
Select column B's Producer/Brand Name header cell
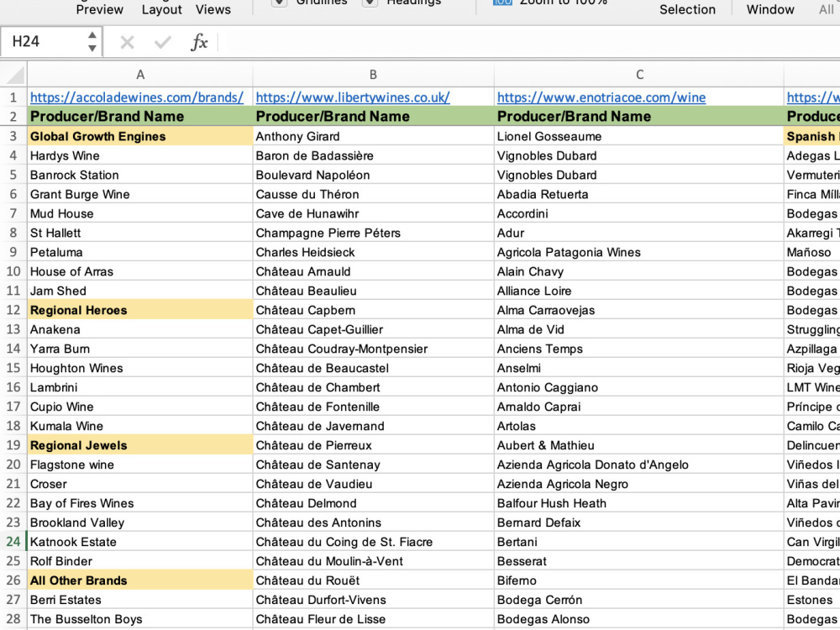[374, 116]
